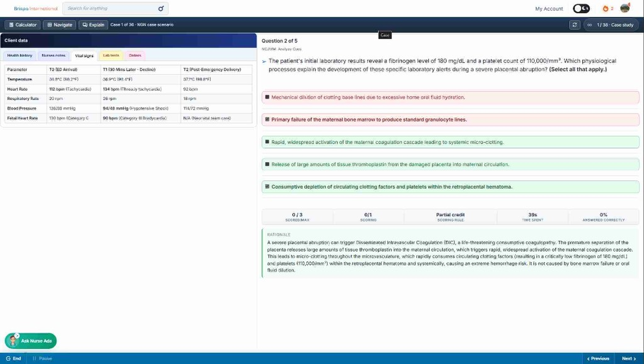Open the Lab tests tab
The image size is (644, 364).
point(111,55)
